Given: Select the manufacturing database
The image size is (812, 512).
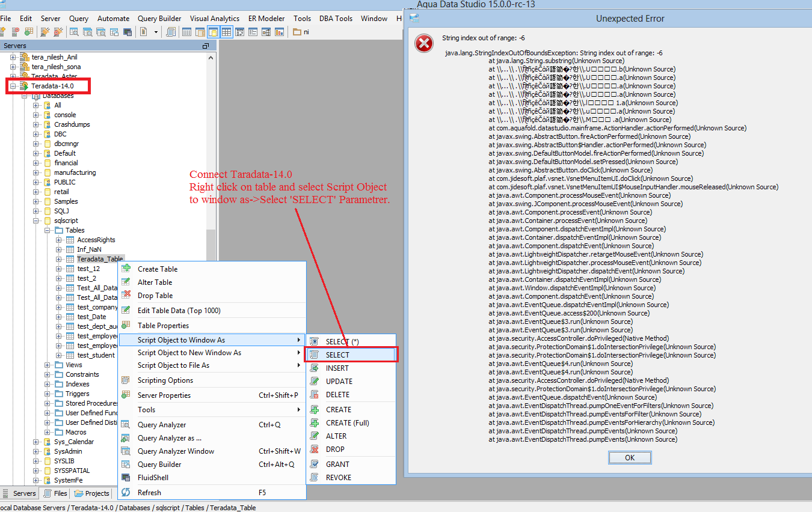Looking at the screenshot, I should tap(75, 172).
